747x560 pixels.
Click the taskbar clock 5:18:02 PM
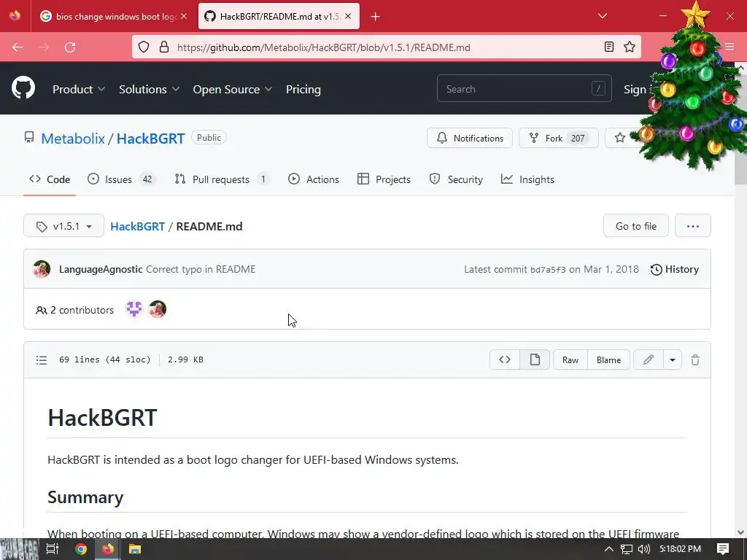tap(680, 549)
